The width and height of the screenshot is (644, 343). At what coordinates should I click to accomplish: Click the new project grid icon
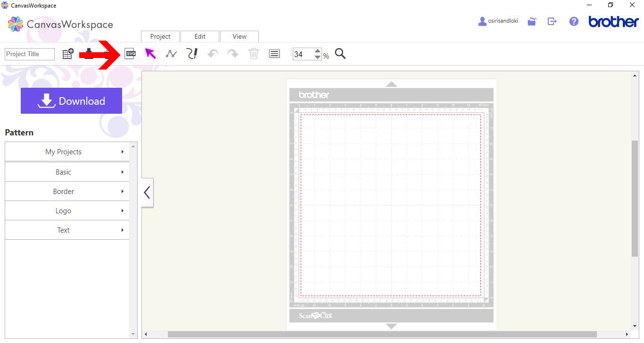pyautogui.click(x=68, y=54)
